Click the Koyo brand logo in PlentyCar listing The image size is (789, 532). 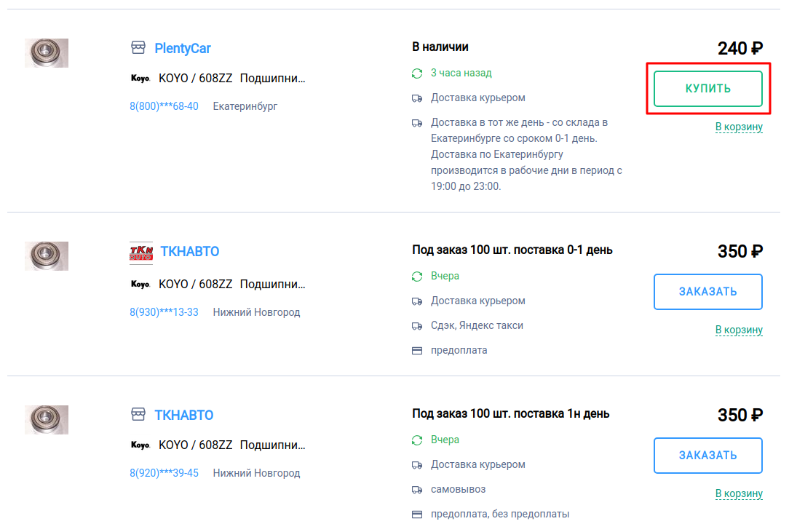pyautogui.click(x=140, y=79)
